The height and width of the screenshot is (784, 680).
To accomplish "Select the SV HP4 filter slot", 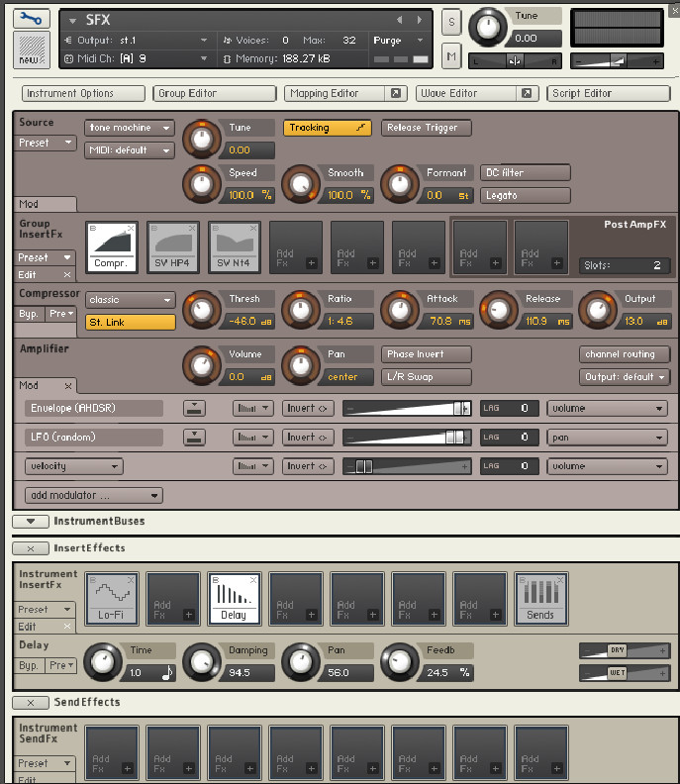I will point(172,247).
